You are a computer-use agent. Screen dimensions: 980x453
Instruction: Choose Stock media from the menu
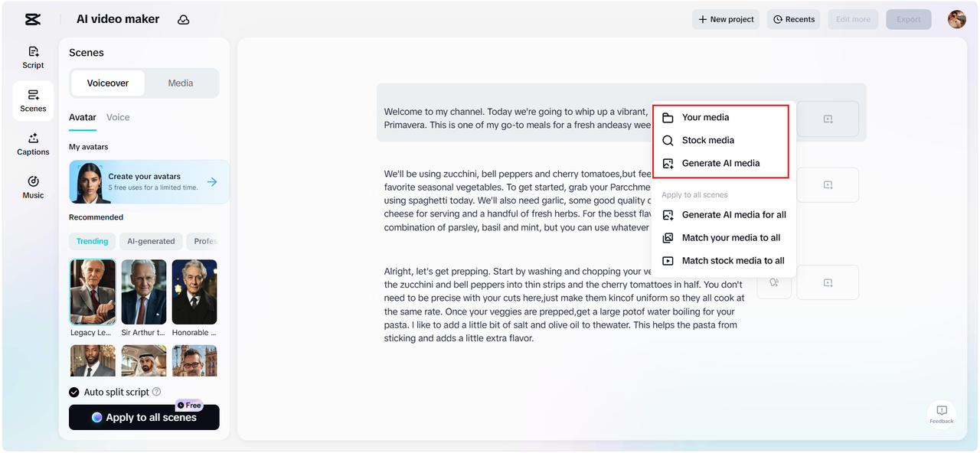707,140
